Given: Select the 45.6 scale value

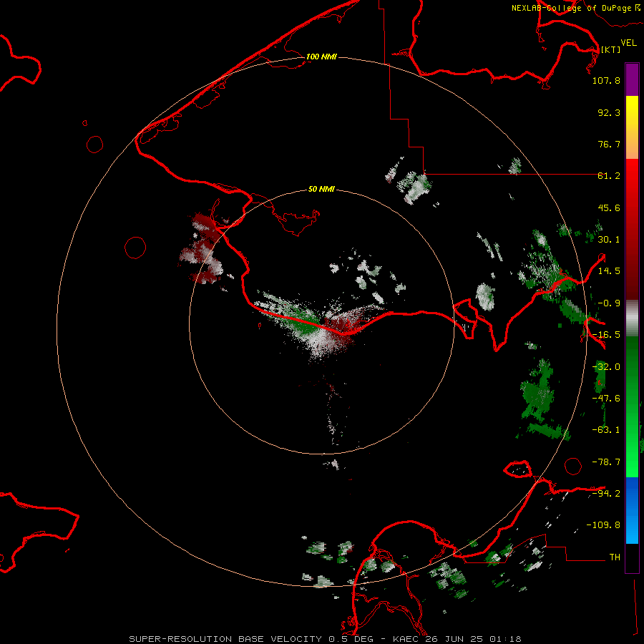Looking at the screenshot, I should tap(609, 208).
